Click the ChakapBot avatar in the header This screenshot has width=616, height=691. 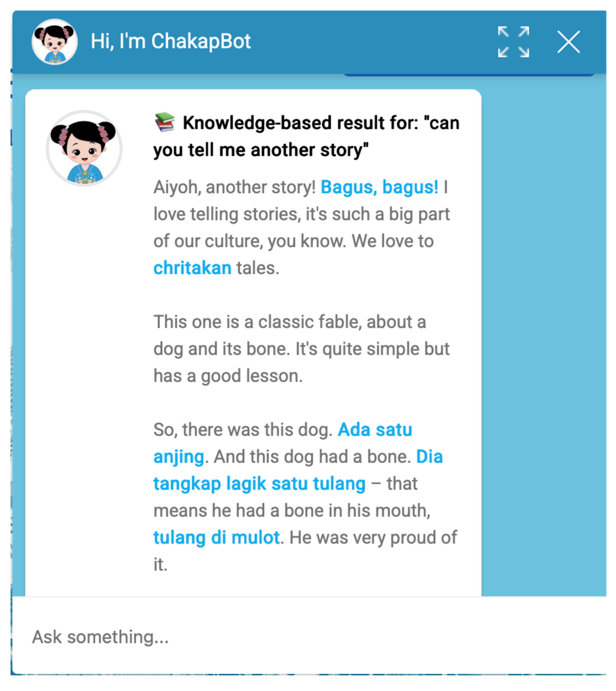click(54, 42)
